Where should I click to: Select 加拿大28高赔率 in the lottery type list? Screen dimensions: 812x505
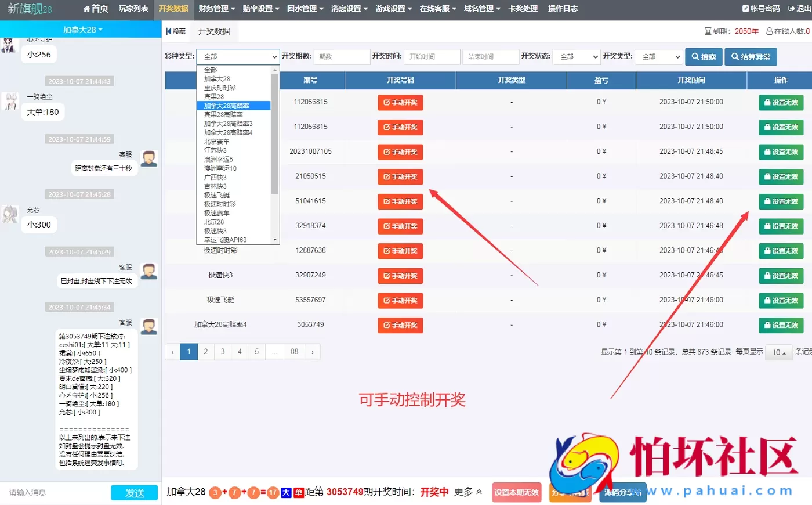pyautogui.click(x=232, y=106)
